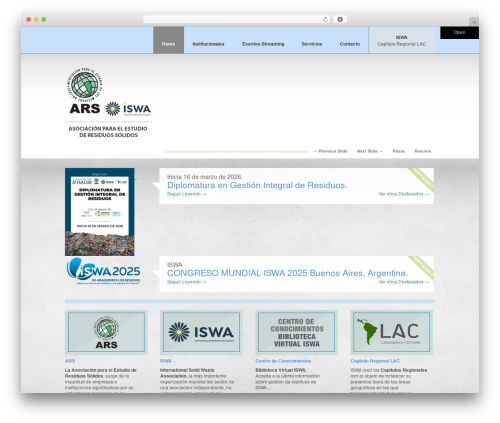Click the black Open button

[459, 33]
